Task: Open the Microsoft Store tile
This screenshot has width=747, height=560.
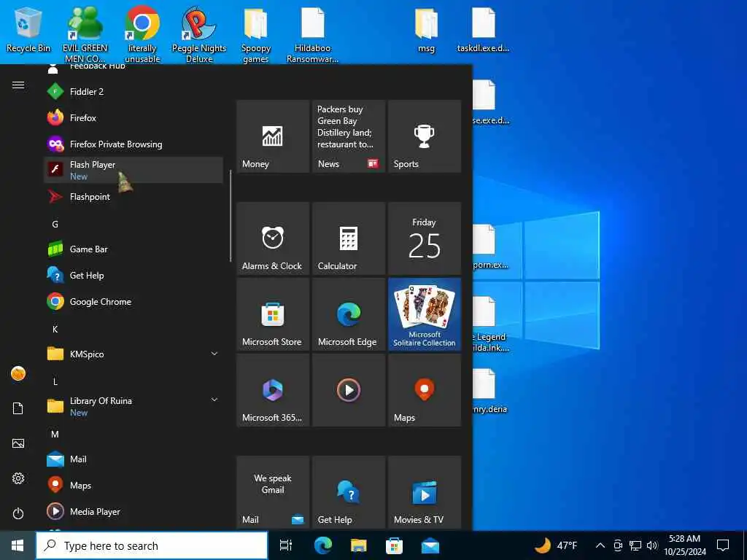Action: 273,314
